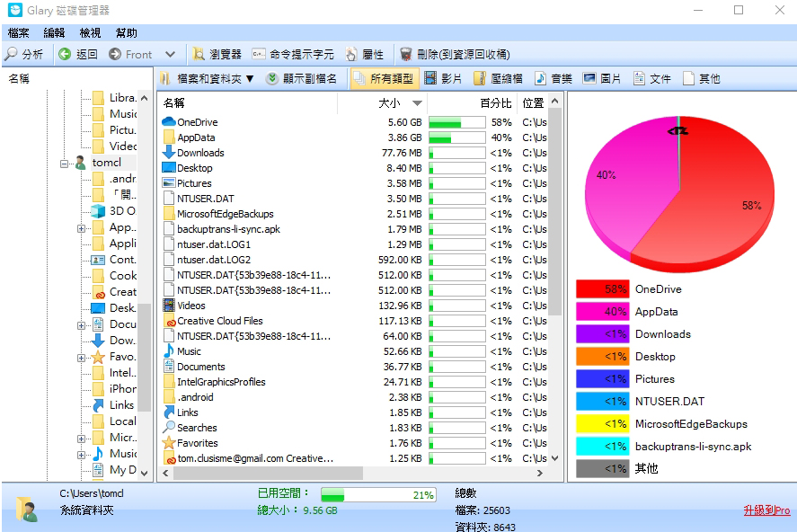797x532 pixels.
Task: Click the green Back arrow icon
Action: coord(65,54)
